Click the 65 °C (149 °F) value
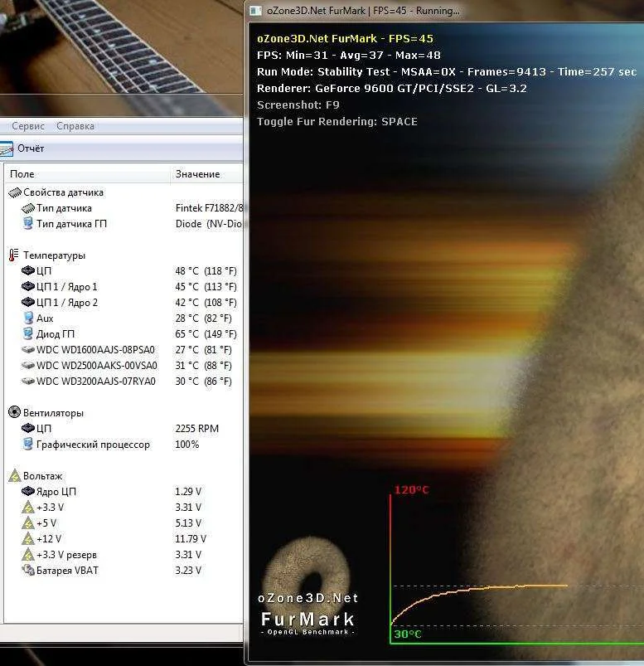644x666 pixels. pyautogui.click(x=206, y=334)
